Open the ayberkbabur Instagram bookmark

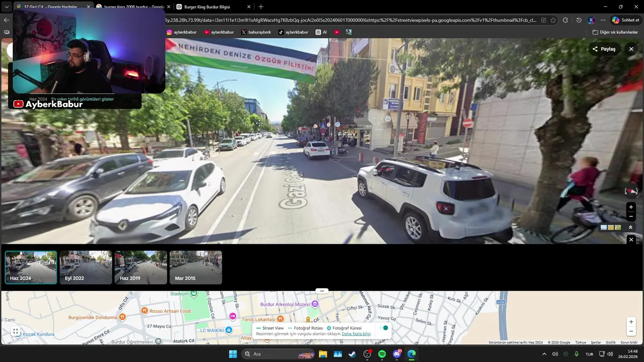(x=182, y=32)
